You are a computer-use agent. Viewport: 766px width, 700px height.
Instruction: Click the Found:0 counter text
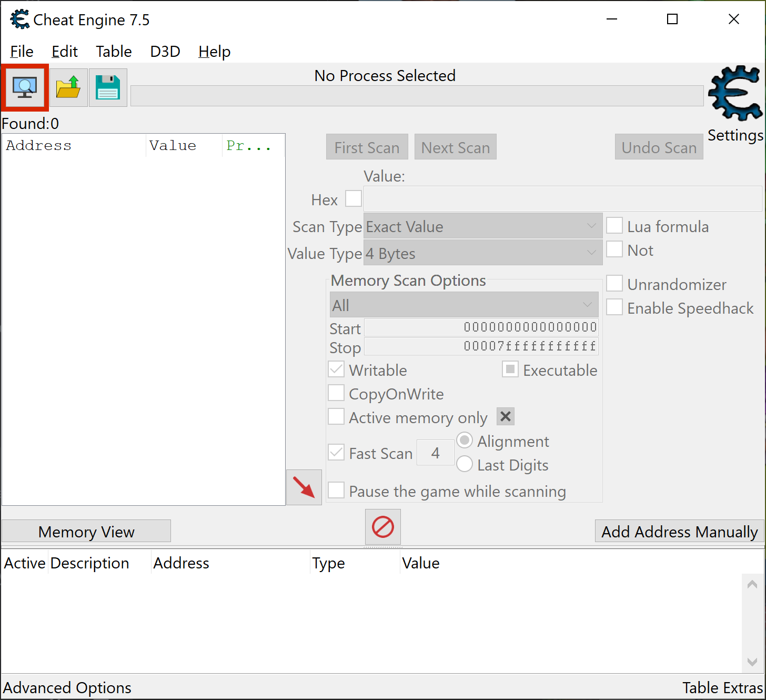pos(31,124)
